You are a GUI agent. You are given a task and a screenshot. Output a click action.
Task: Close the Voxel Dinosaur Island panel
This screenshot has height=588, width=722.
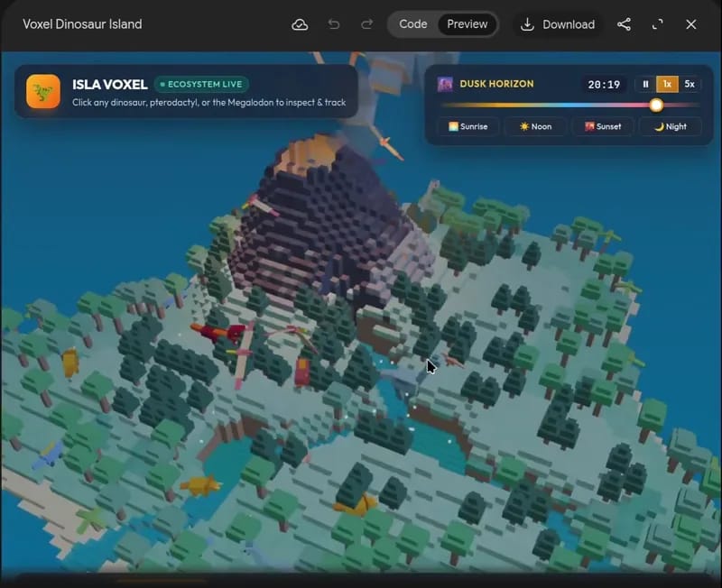click(x=691, y=24)
